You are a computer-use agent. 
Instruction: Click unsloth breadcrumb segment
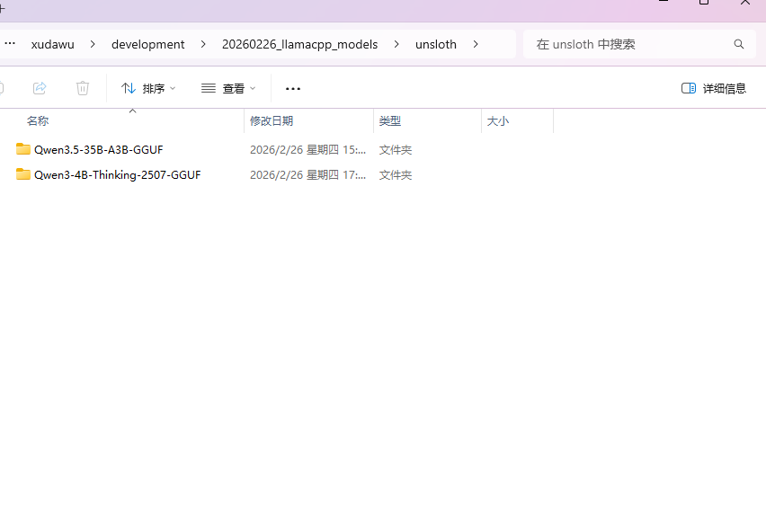tap(436, 44)
